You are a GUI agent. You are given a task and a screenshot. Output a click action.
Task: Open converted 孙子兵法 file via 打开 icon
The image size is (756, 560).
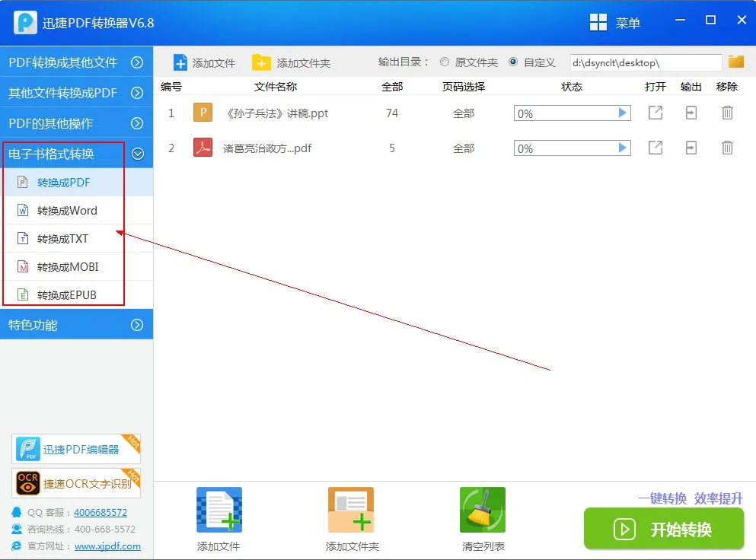point(656,113)
